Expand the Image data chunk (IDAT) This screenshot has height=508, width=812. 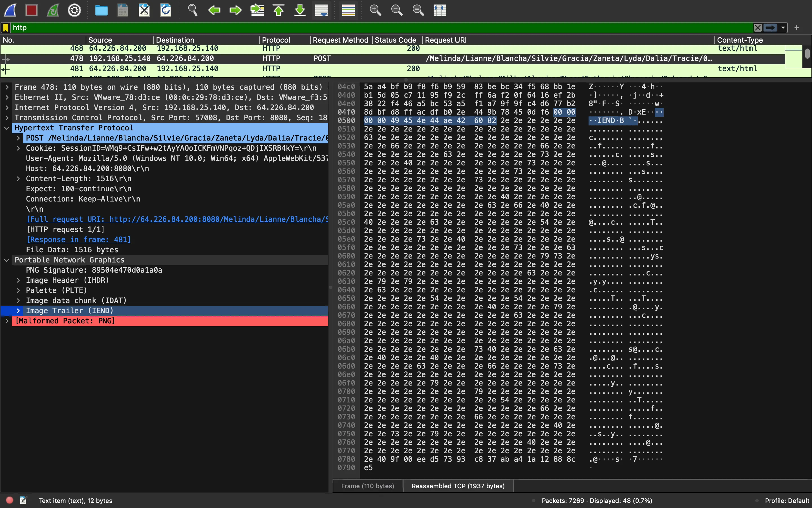click(x=18, y=301)
